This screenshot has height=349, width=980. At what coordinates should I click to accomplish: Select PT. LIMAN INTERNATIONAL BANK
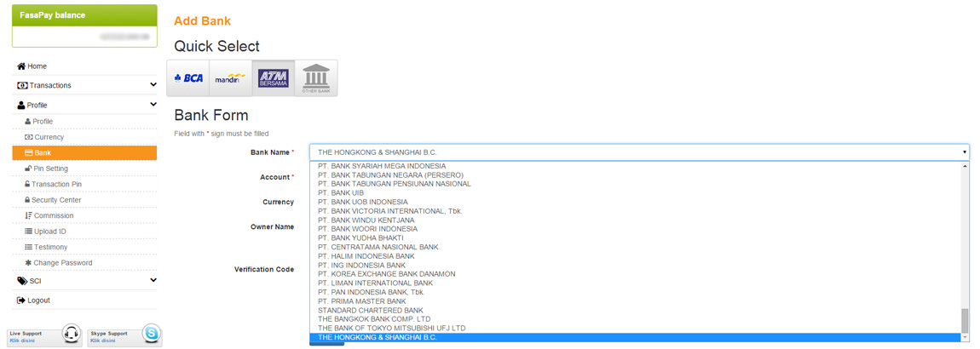[x=635, y=283]
